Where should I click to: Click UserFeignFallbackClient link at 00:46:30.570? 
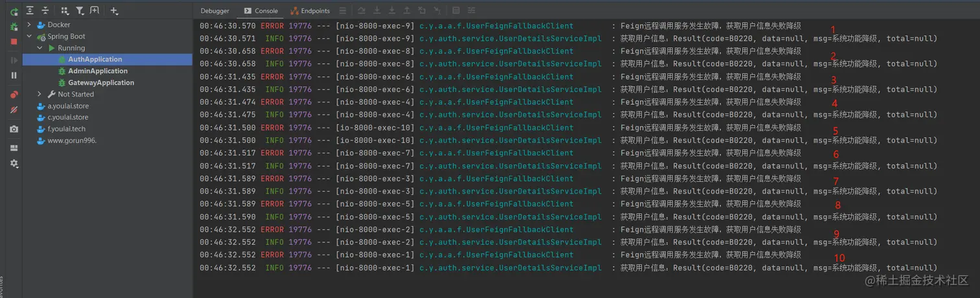pos(496,26)
